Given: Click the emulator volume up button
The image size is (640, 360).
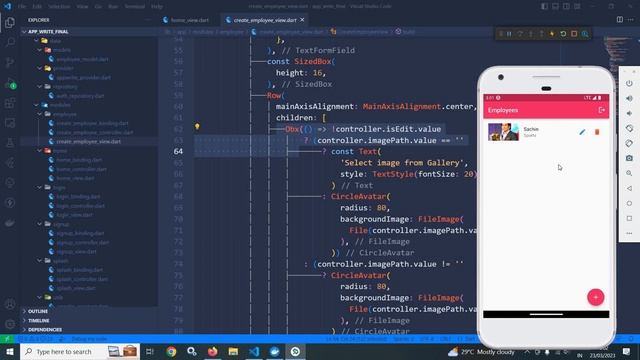Looking at the screenshot, I should 629,98.
